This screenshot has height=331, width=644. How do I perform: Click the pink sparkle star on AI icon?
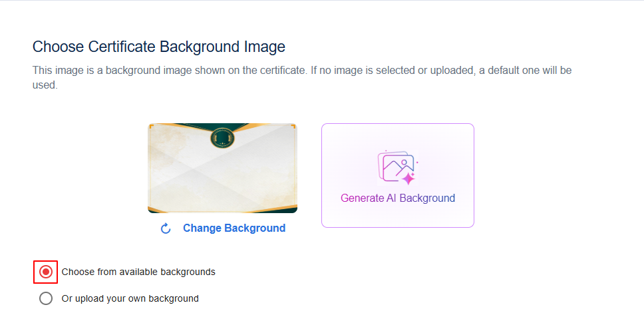pyautogui.click(x=408, y=178)
